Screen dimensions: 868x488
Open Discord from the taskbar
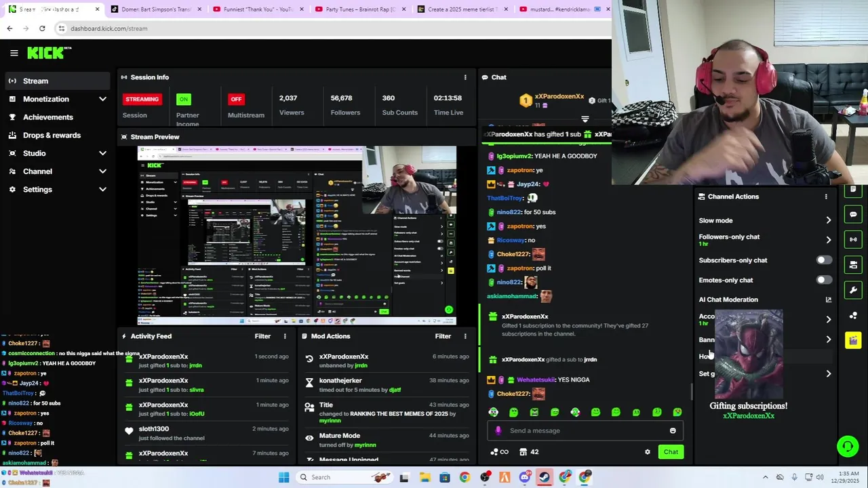[x=524, y=477]
